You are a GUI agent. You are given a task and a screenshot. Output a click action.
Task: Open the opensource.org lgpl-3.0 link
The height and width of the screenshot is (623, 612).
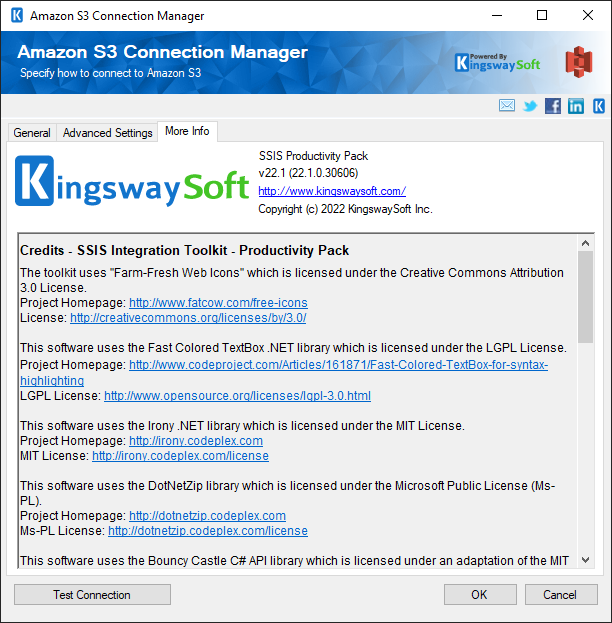[237, 396]
